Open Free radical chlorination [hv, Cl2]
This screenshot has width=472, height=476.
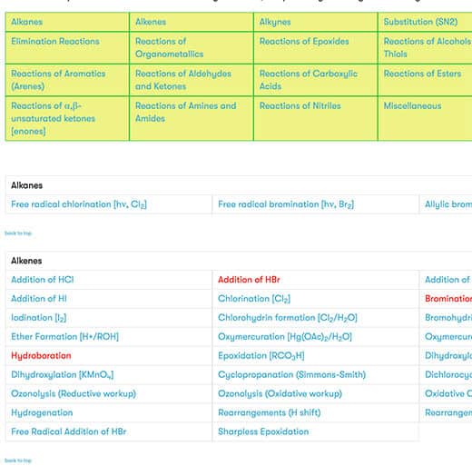79,204
